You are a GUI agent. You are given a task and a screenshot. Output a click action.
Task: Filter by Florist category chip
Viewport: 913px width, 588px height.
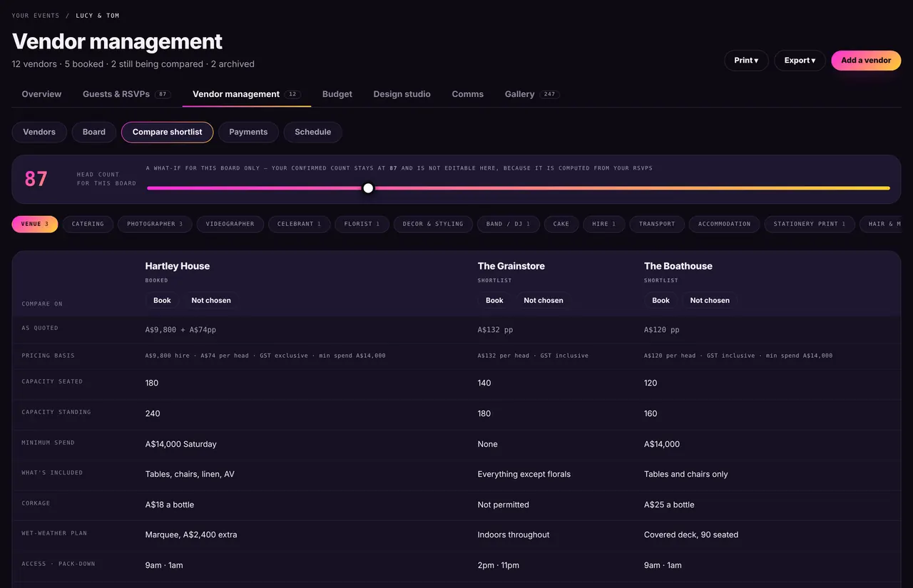[x=362, y=224]
